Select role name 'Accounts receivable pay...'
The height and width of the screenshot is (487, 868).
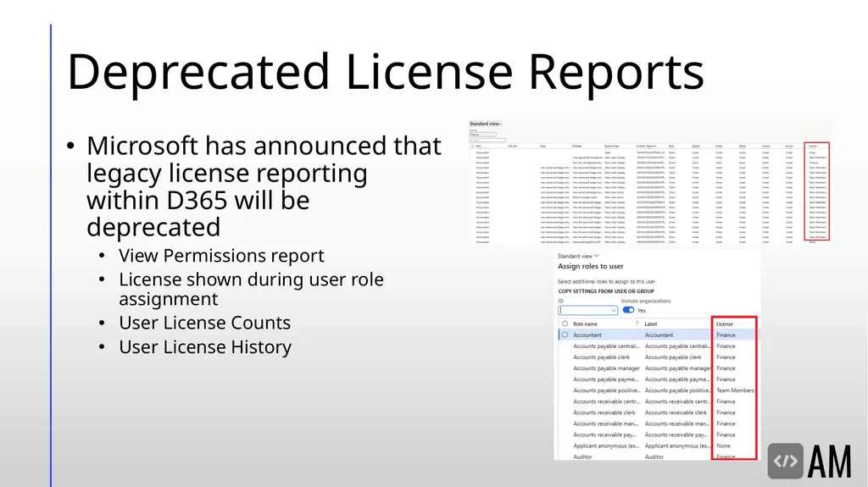[x=604, y=434]
